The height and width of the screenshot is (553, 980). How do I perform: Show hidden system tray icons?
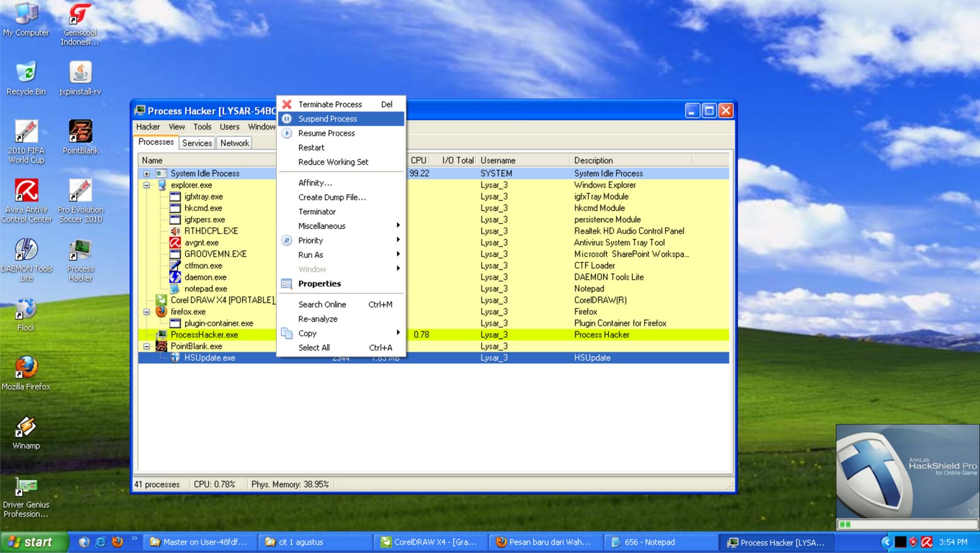point(886,542)
